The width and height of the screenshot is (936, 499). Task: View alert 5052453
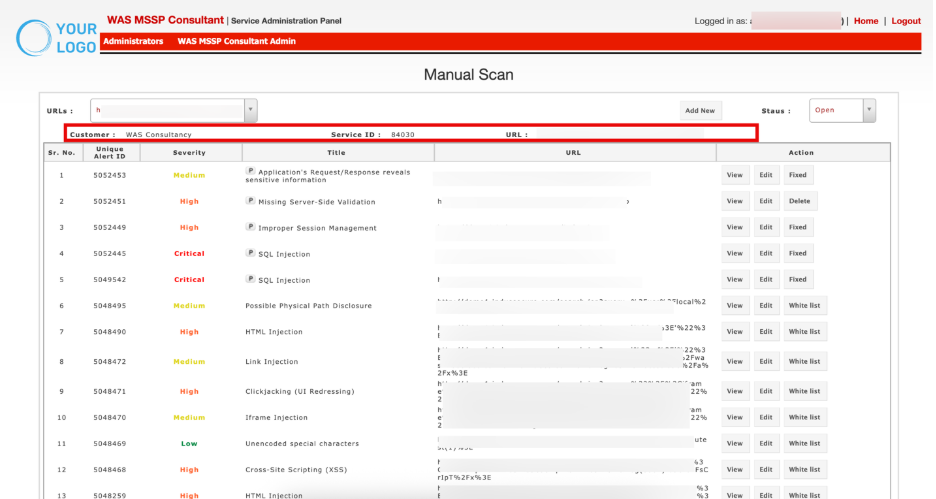734,175
